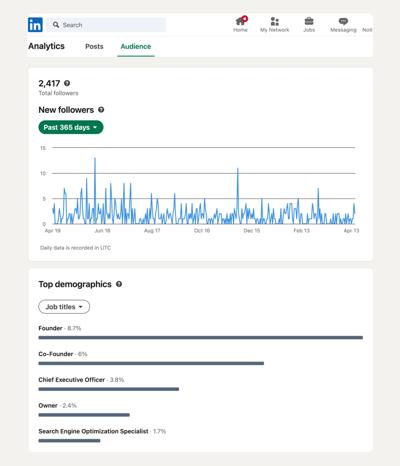Image resolution: width=400 pixels, height=466 pixels.
Task: Click the Owner percentage bar
Action: pos(84,415)
